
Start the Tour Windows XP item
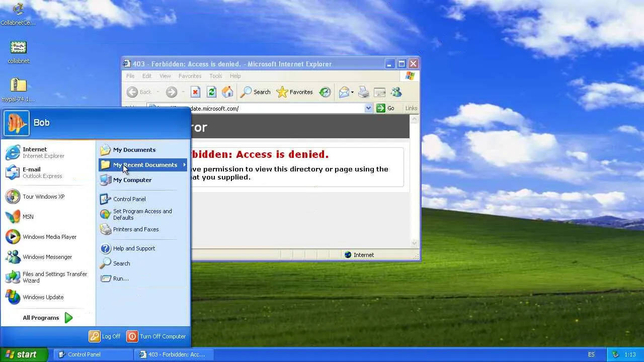[48, 197]
